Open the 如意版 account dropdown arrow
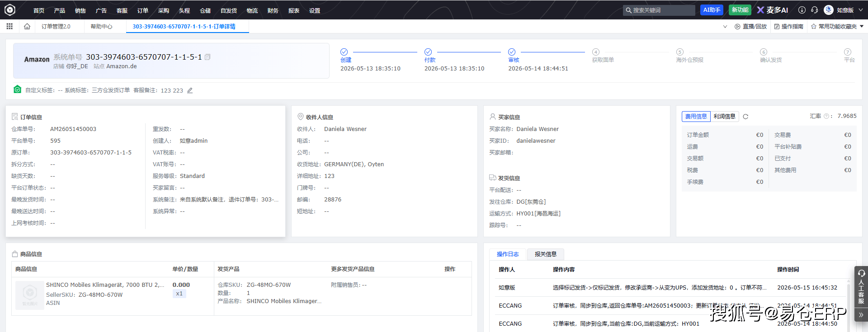 pyautogui.click(x=860, y=10)
